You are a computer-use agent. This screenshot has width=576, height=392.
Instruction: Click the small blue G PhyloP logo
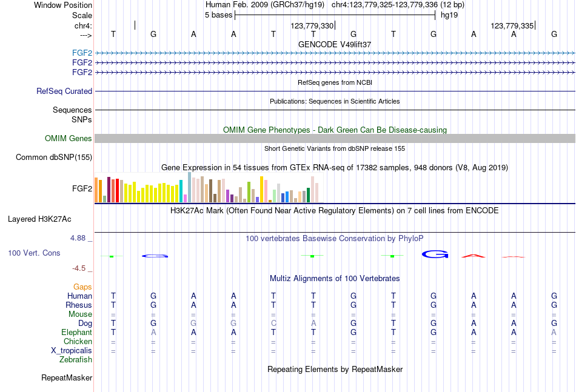(x=155, y=256)
